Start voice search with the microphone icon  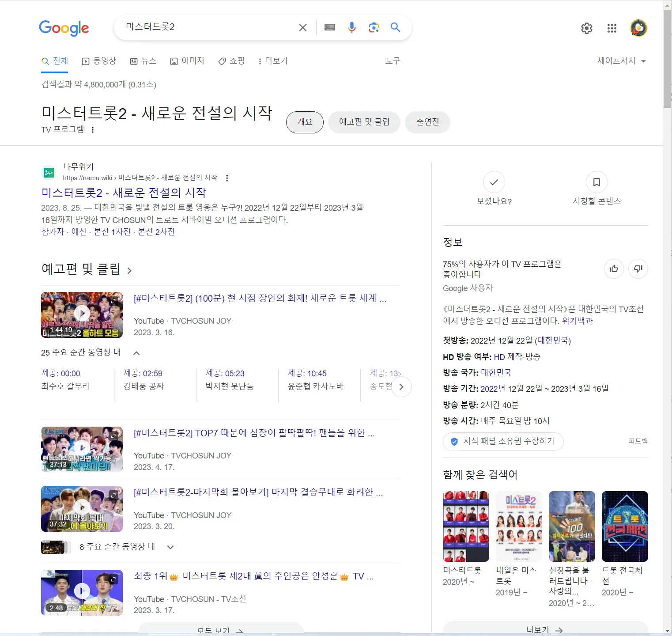[352, 27]
